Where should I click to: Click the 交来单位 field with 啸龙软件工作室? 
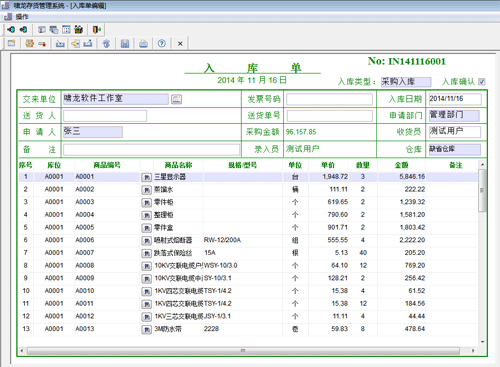pyautogui.click(x=116, y=99)
